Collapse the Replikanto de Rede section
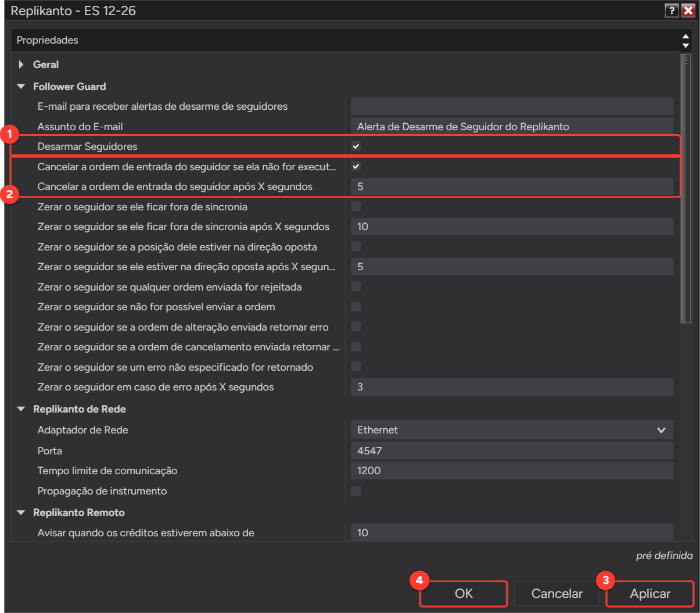Viewport: 700px width, 613px height. [x=21, y=409]
